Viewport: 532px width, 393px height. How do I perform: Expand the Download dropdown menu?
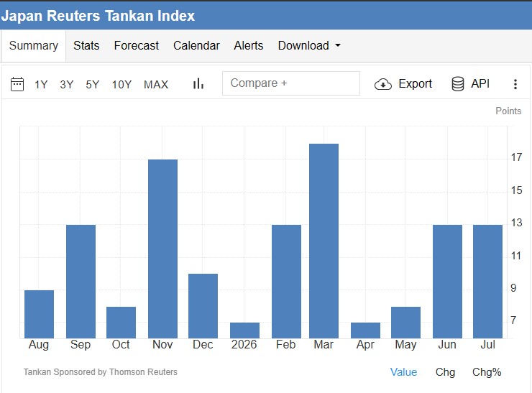(309, 45)
